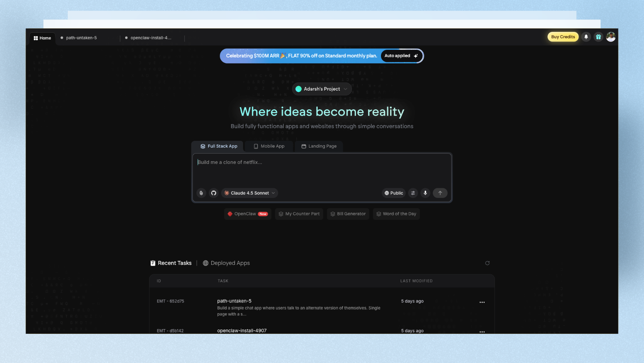Open the openclaw-install-4 tab

[x=151, y=37]
